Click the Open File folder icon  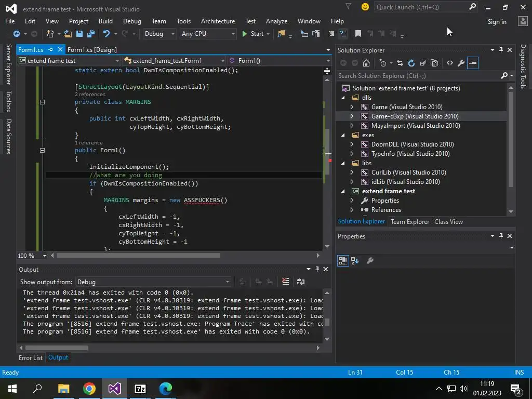pos(68,34)
